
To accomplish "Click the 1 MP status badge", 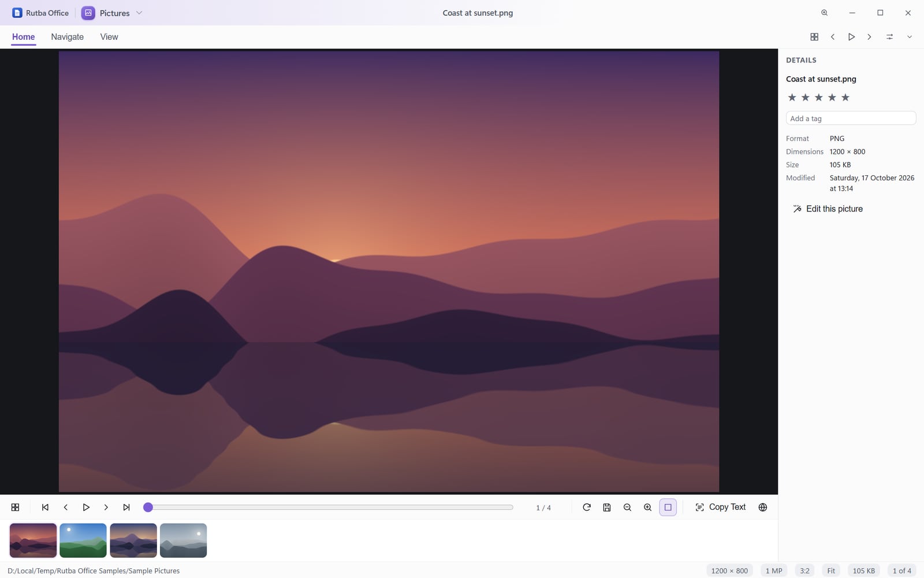I will click(774, 571).
